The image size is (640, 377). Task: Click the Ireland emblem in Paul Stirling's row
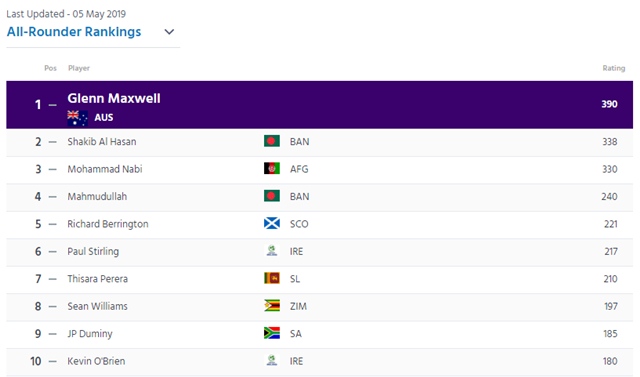click(x=272, y=251)
